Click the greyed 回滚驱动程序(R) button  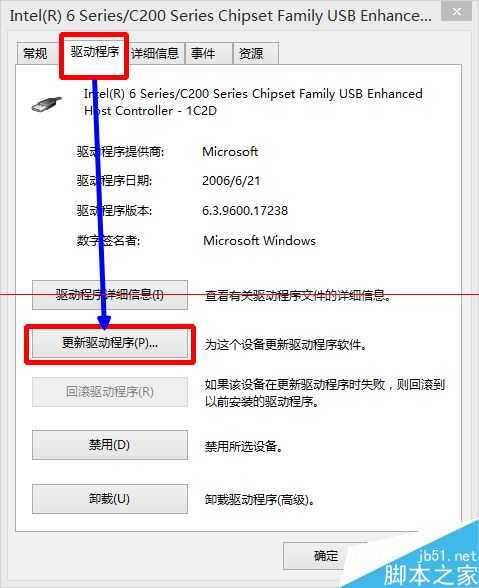click(x=110, y=392)
